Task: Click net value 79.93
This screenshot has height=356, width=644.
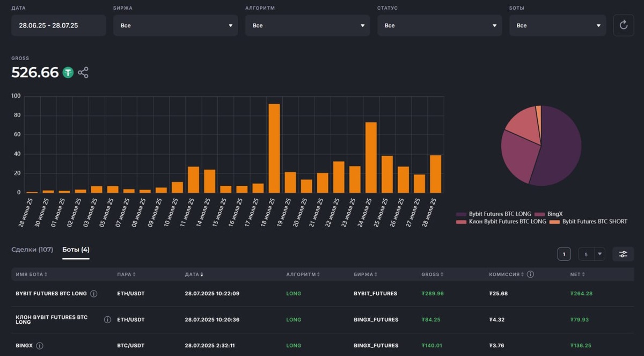Action: [580, 319]
